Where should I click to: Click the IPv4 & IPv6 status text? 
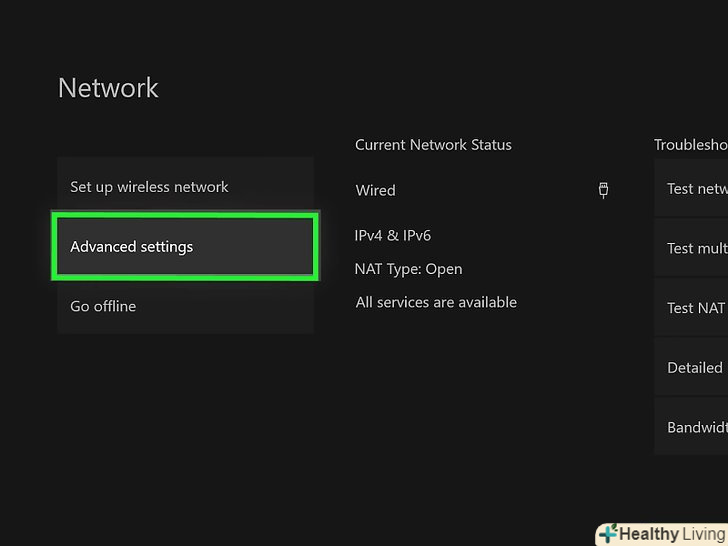pos(392,236)
